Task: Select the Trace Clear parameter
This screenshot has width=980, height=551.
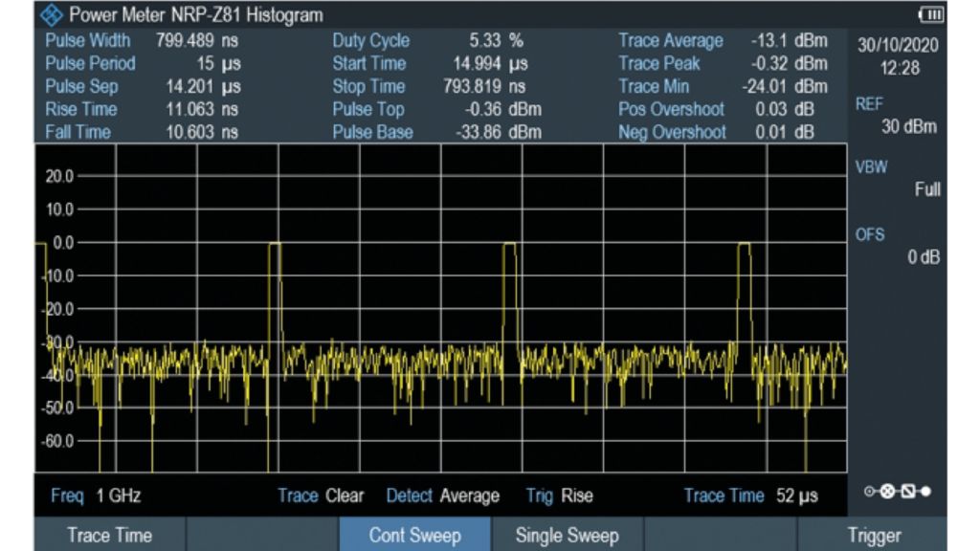Action: (321, 496)
